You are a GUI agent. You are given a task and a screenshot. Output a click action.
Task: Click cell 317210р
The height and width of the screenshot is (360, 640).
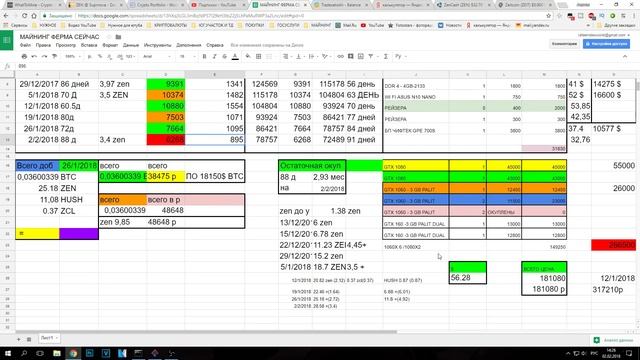pos(613,289)
